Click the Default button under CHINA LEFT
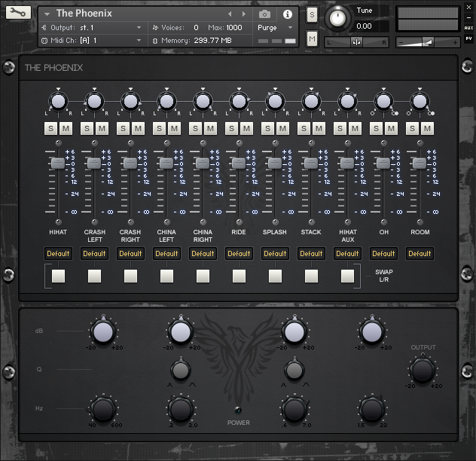Screen dimensions: 476x461 [x=166, y=254]
